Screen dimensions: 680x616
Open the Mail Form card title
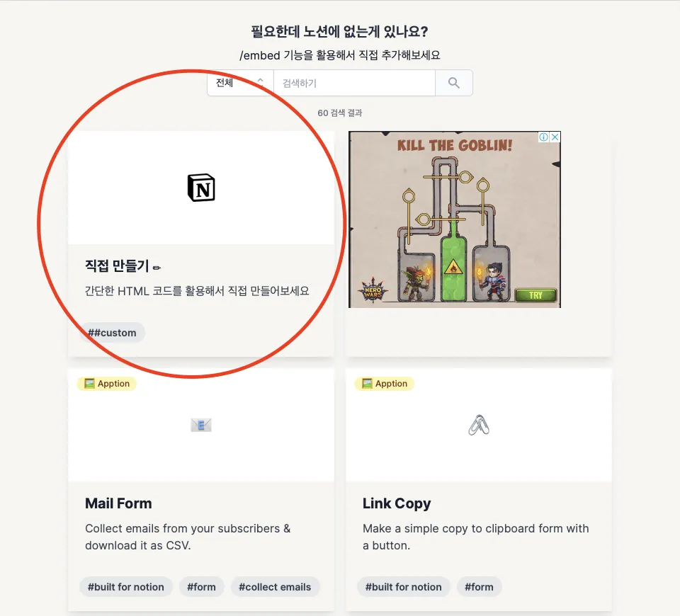118,503
